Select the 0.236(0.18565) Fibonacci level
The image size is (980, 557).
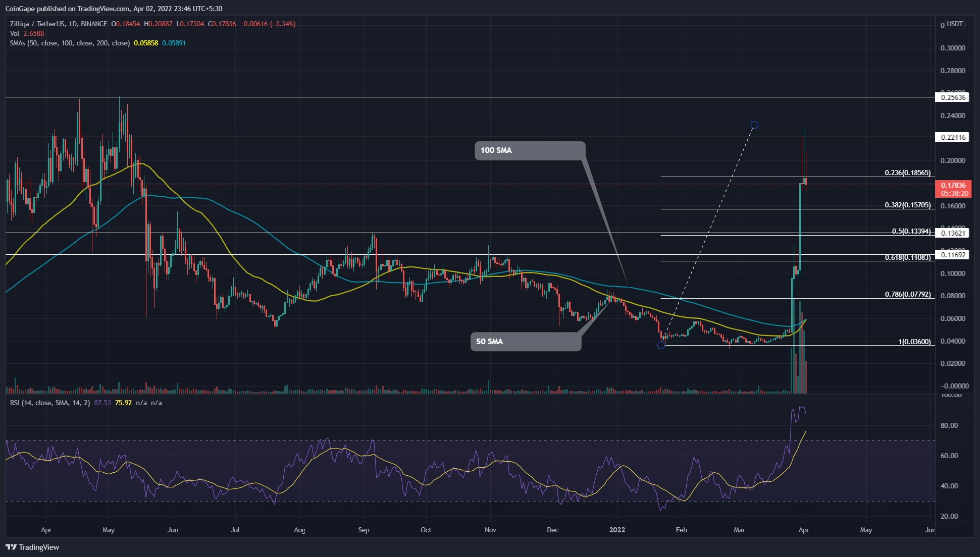pos(907,173)
